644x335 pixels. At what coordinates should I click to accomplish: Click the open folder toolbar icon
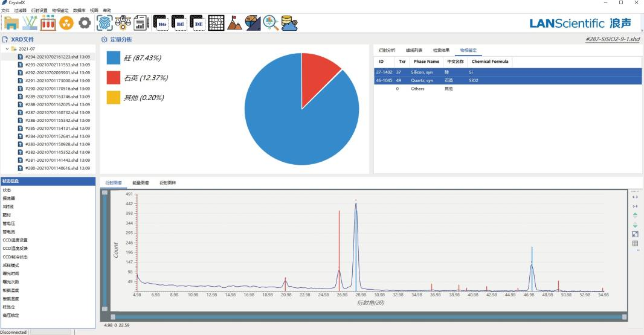pyautogui.click(x=12, y=23)
